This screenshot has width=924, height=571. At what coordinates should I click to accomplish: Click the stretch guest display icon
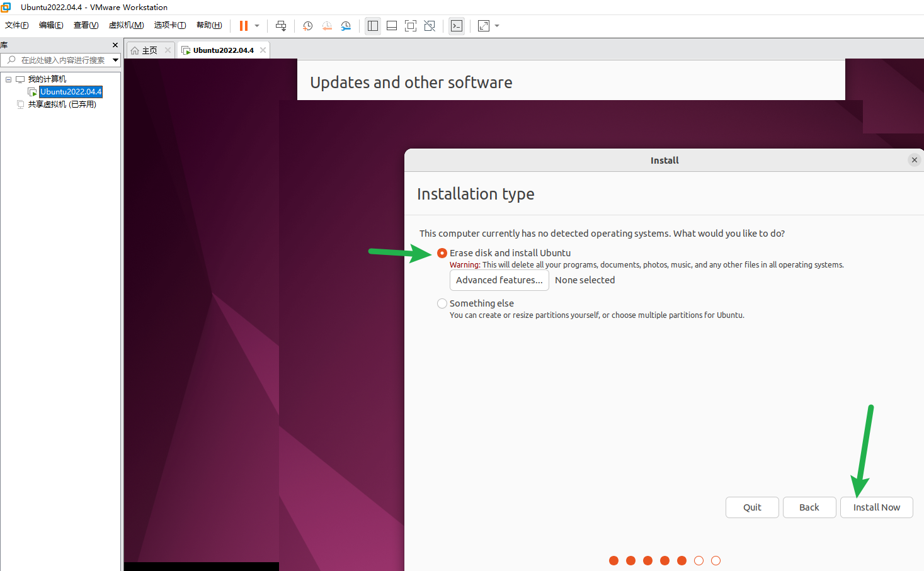point(484,26)
